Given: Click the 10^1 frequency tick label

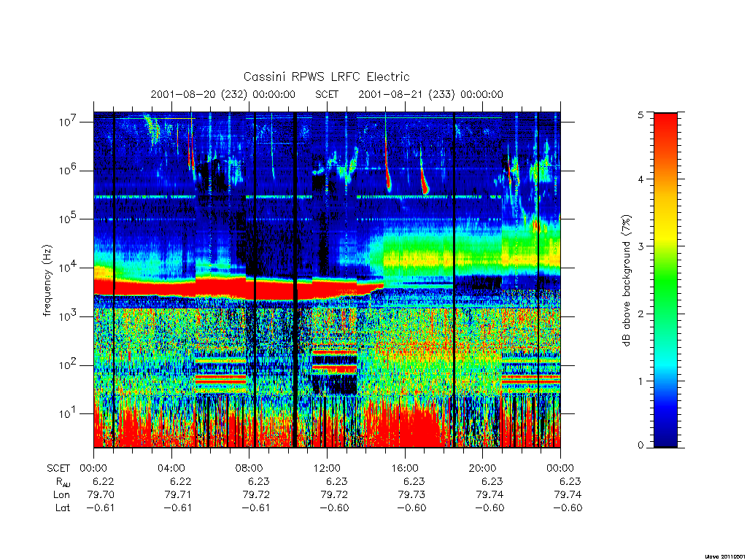Looking at the screenshot, I should click(69, 413).
